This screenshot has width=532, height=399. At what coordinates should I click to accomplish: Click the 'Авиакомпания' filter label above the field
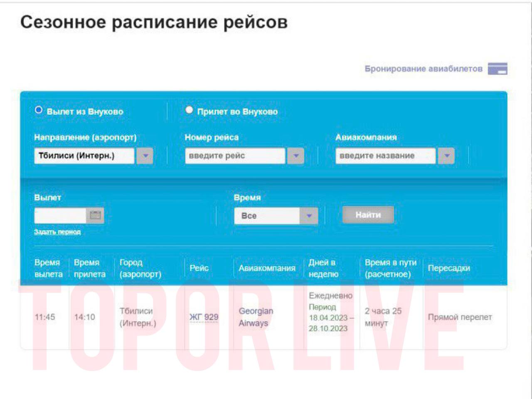tap(366, 137)
